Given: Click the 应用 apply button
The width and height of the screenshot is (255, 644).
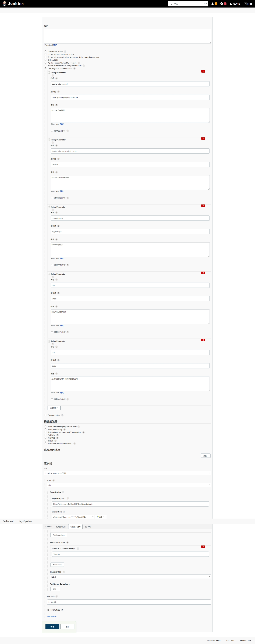Looking at the screenshot, I should [x=67, y=627].
